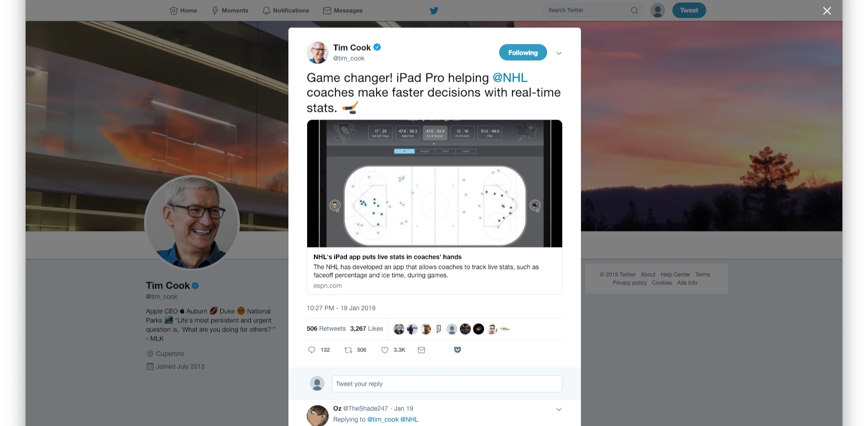Go to the Moments tab
The width and height of the screenshot is (868, 426).
click(x=230, y=11)
